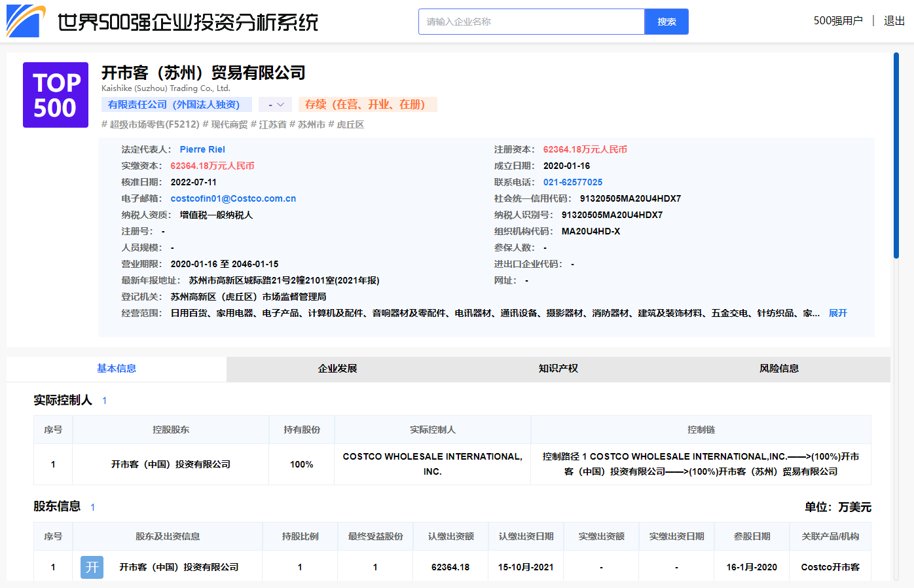Click the blue 开 shareholder avatar icon
Screen dimensions: 914x588
tap(92, 567)
